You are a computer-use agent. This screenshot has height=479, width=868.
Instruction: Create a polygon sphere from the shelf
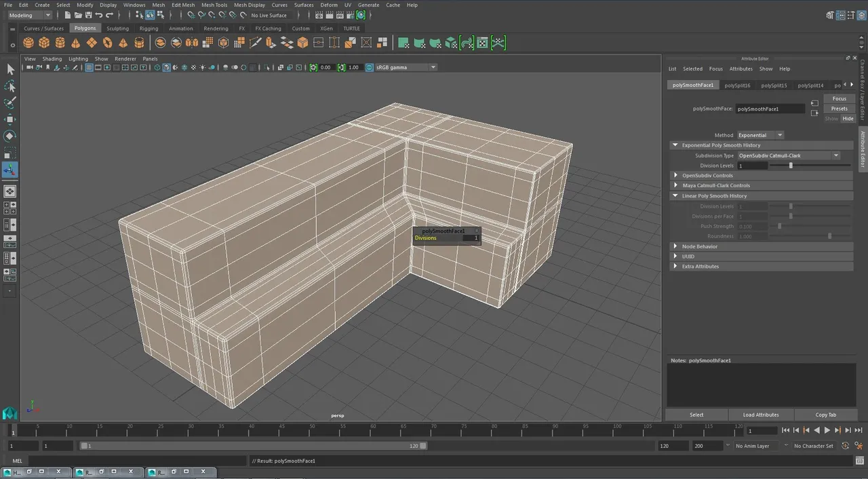(x=28, y=43)
